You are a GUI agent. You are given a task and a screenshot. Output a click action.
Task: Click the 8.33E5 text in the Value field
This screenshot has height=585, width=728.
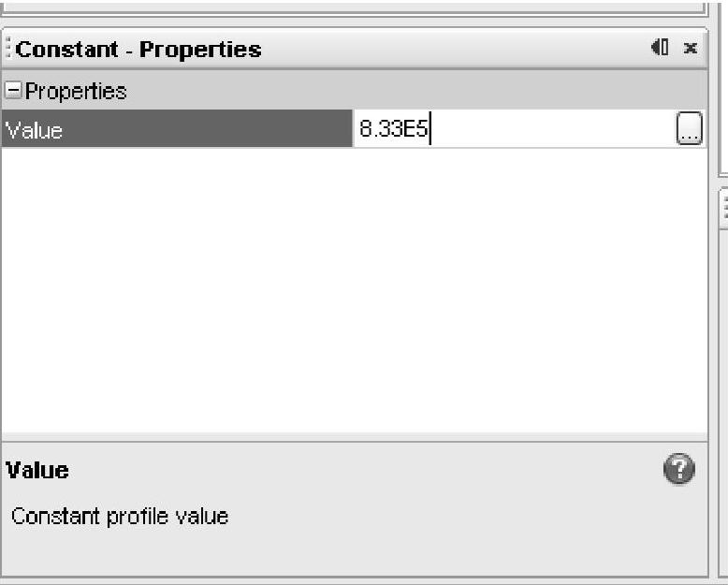pos(393,128)
